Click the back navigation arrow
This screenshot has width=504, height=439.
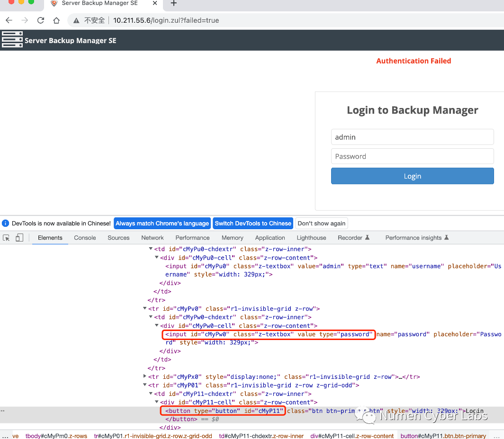point(9,20)
